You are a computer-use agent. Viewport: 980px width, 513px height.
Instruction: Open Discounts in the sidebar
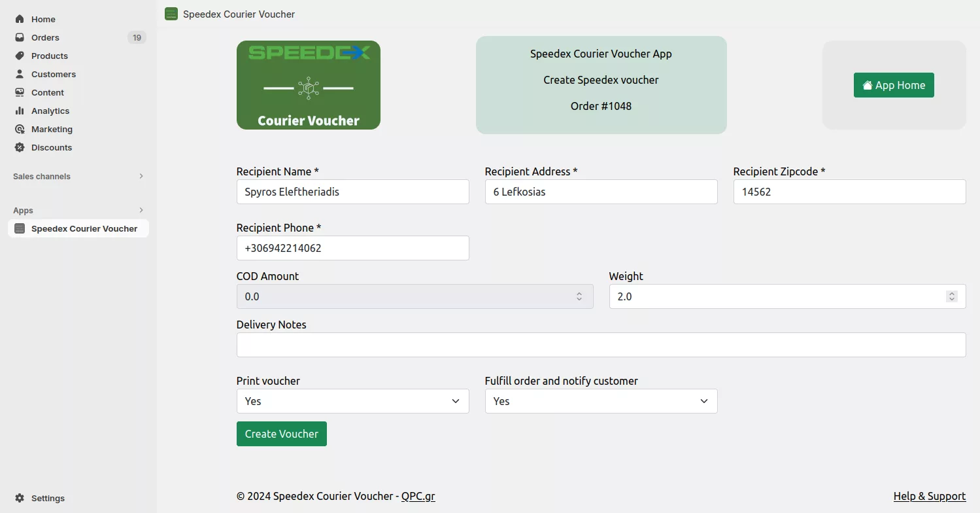(x=52, y=147)
